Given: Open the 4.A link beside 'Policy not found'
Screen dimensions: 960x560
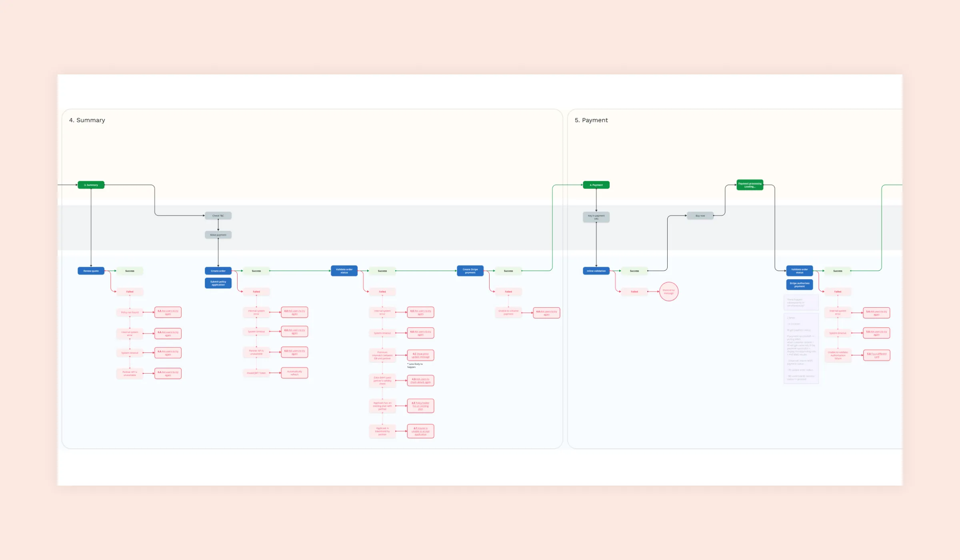Looking at the screenshot, I should 168,312.
